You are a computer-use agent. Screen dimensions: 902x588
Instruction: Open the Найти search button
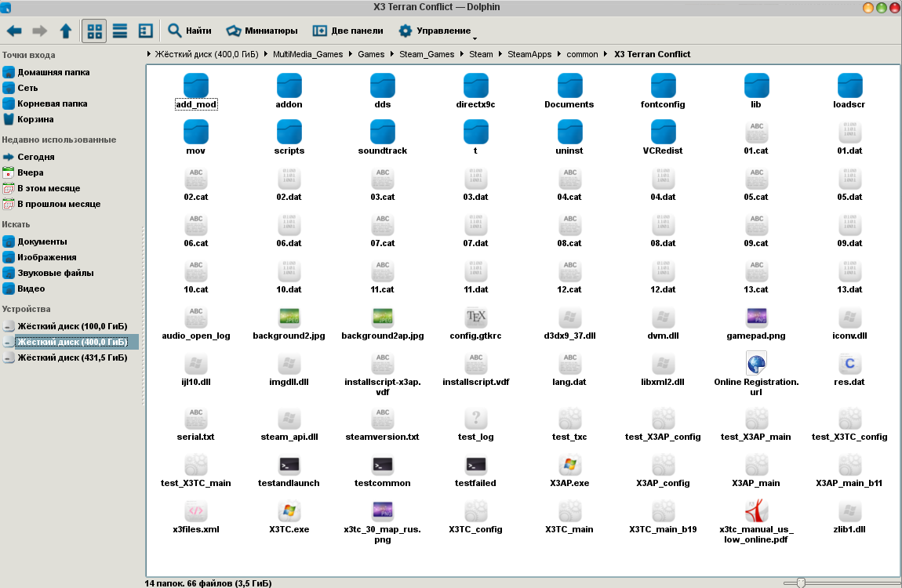click(x=190, y=31)
